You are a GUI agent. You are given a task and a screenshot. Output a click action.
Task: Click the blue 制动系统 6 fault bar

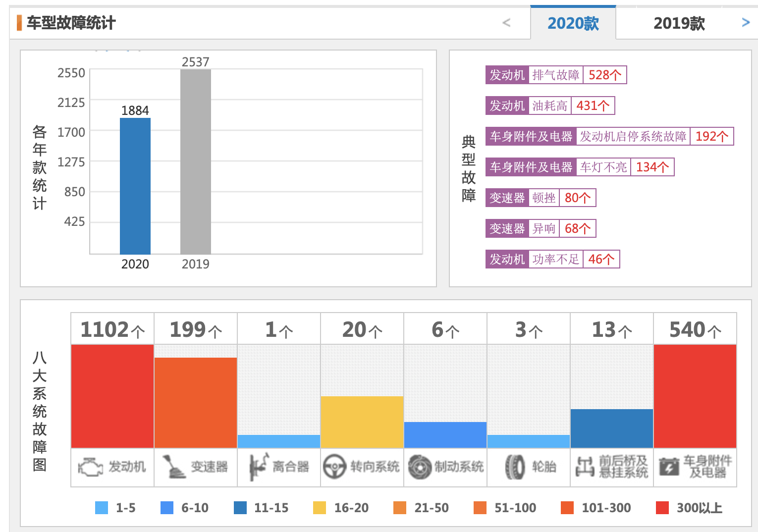(x=445, y=435)
